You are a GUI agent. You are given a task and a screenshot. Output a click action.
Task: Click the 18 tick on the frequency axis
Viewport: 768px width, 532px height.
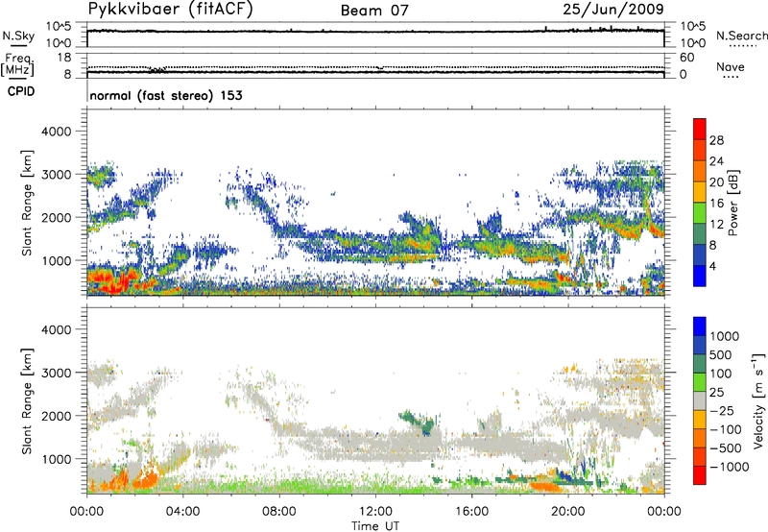coord(63,58)
